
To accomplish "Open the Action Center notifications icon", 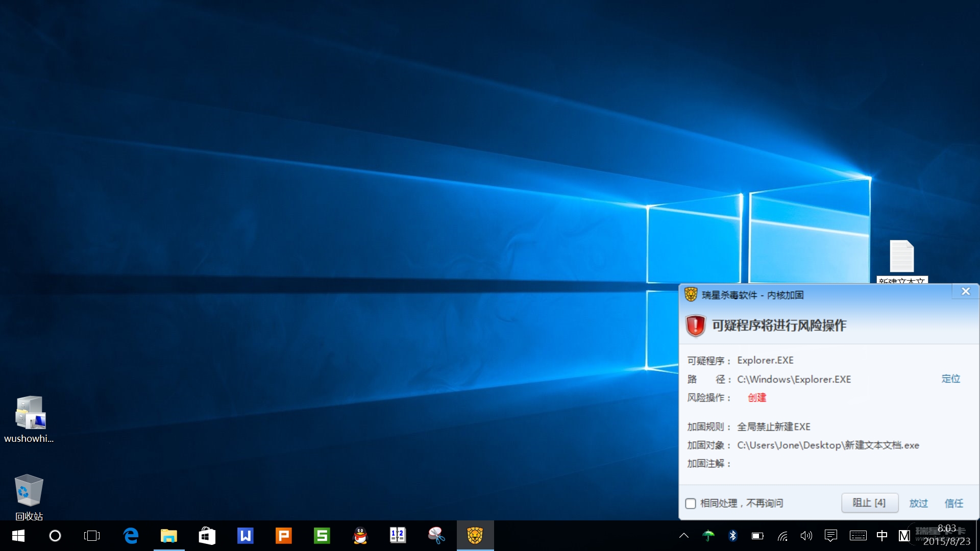I will pos(830,536).
